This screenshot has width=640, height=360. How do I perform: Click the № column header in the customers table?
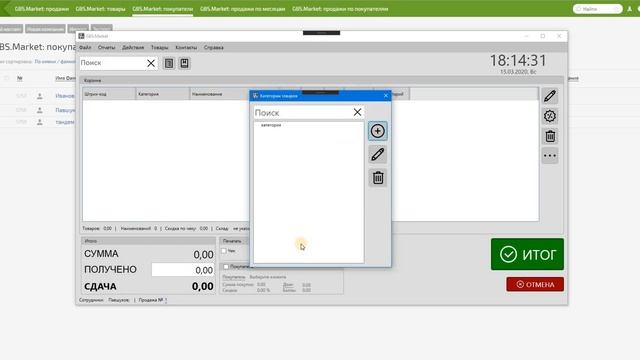pos(20,78)
